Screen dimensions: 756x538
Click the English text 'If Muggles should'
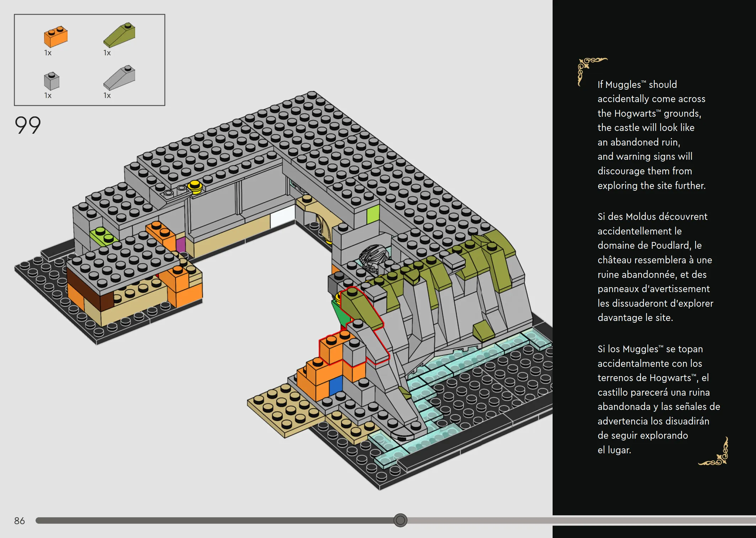637,84
